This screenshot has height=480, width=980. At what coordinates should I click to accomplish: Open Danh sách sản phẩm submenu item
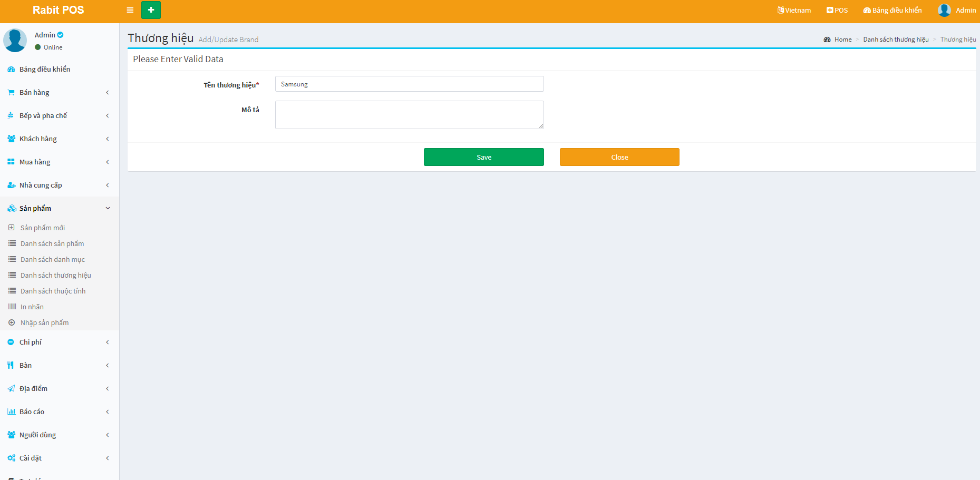[52, 244]
